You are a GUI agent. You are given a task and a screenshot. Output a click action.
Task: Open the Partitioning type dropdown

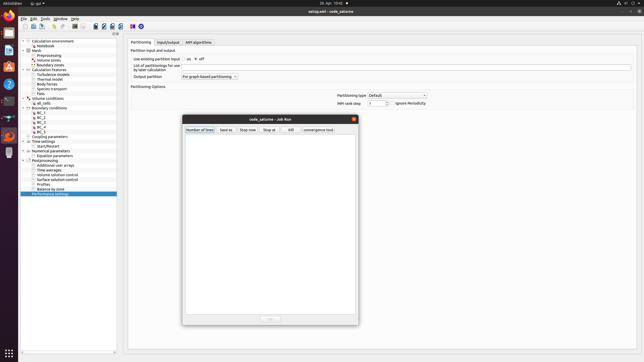click(x=397, y=96)
